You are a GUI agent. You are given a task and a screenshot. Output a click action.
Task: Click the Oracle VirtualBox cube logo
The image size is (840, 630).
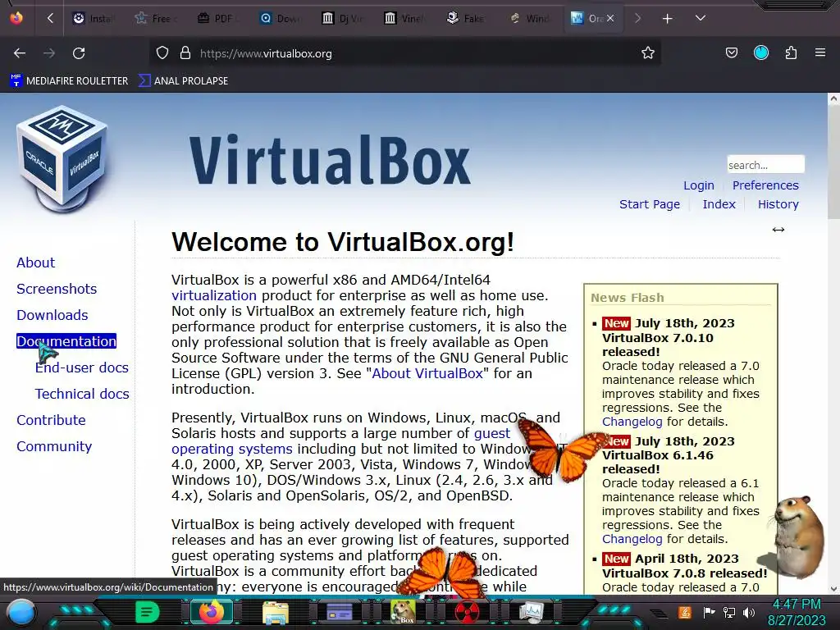click(x=62, y=159)
